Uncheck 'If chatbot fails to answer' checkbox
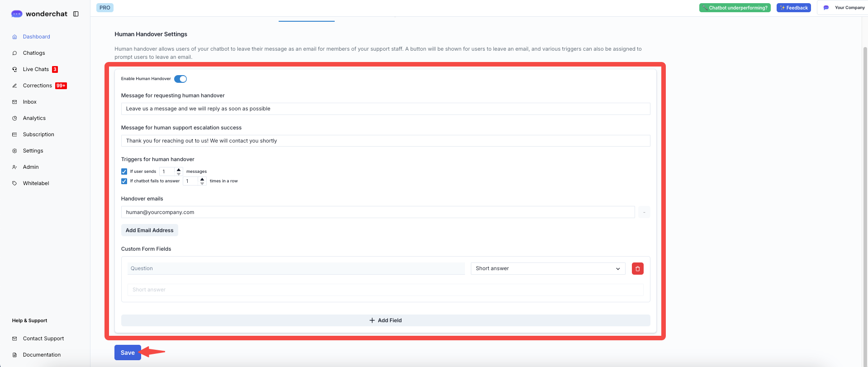868x367 pixels. click(x=124, y=181)
